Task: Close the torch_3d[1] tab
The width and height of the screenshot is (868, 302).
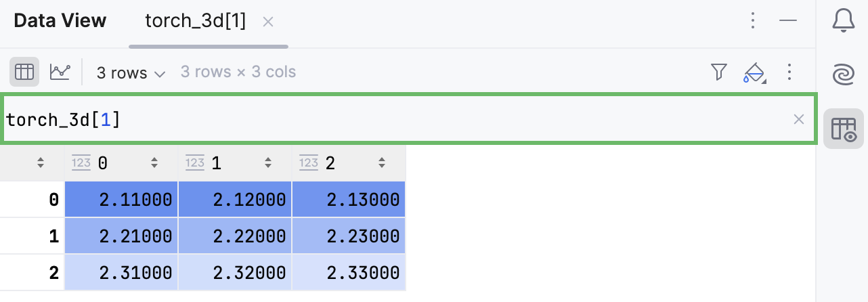Action: tap(267, 22)
